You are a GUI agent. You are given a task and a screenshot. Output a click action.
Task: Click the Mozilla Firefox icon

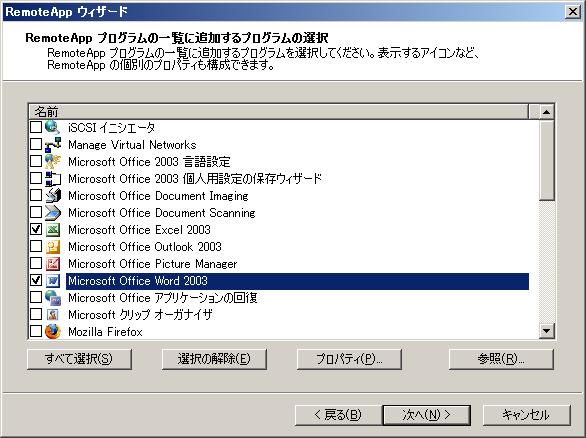coord(52,331)
